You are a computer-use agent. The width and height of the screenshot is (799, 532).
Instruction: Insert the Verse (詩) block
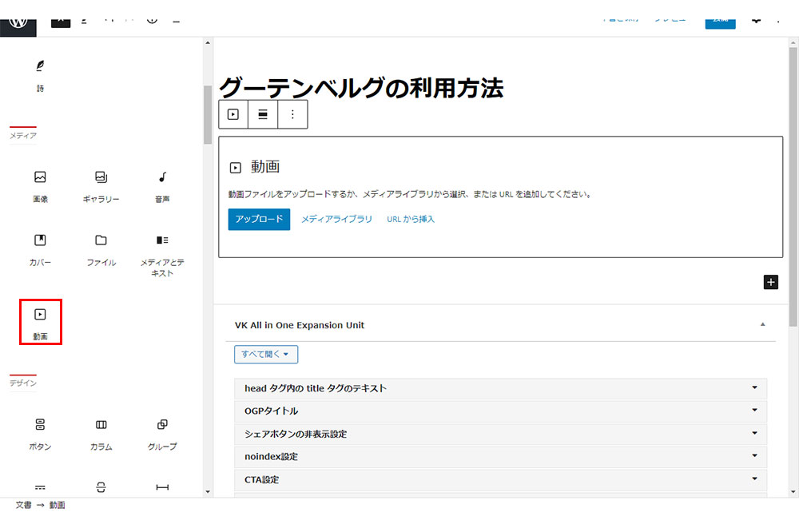(40, 74)
